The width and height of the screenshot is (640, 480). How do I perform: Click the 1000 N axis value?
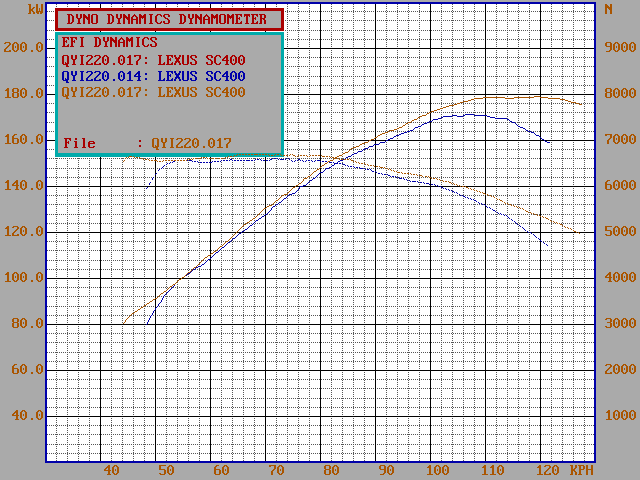coord(620,415)
